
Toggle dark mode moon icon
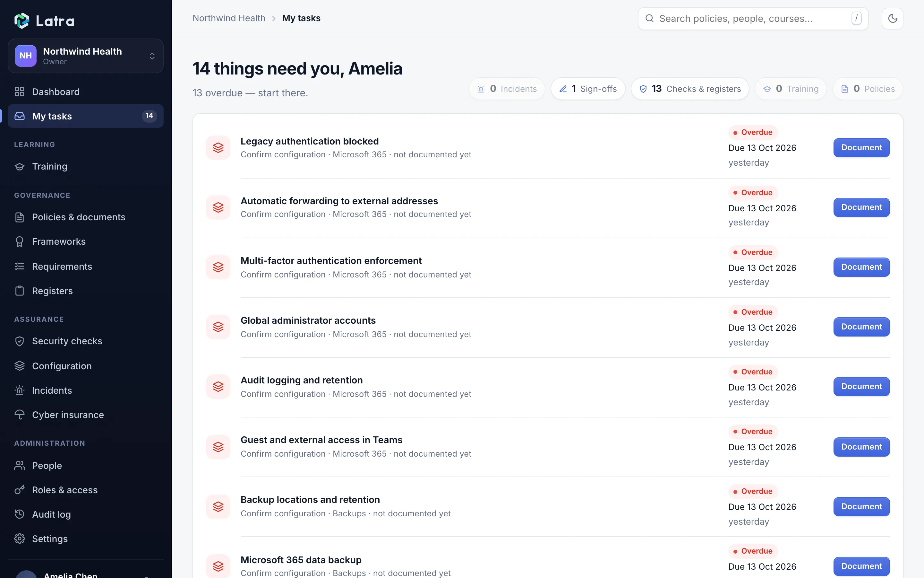(892, 18)
